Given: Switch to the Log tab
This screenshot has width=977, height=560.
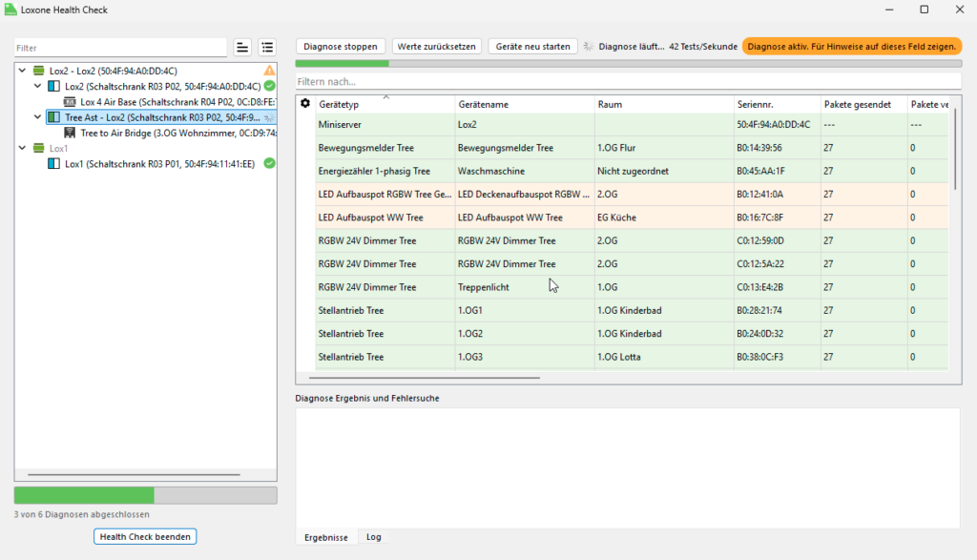Looking at the screenshot, I should pos(374,537).
